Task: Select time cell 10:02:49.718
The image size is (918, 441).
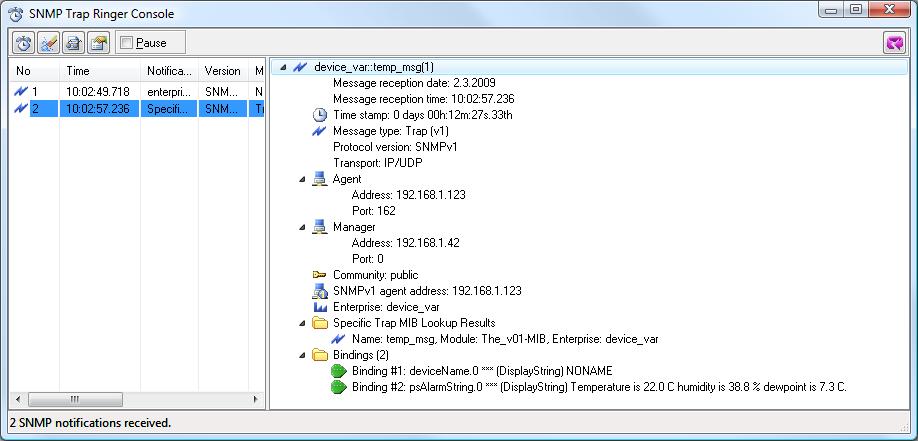Action: click(98, 92)
